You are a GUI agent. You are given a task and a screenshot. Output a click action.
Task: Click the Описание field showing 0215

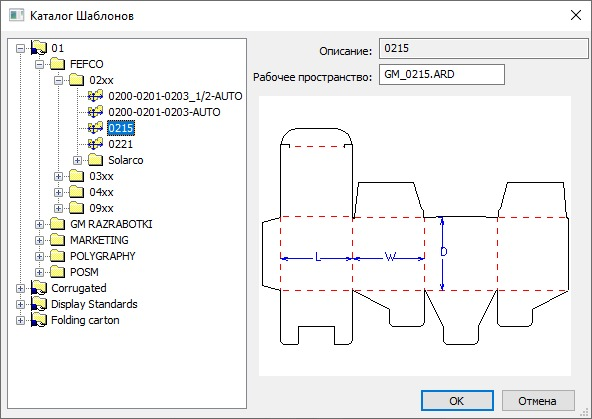pos(484,48)
